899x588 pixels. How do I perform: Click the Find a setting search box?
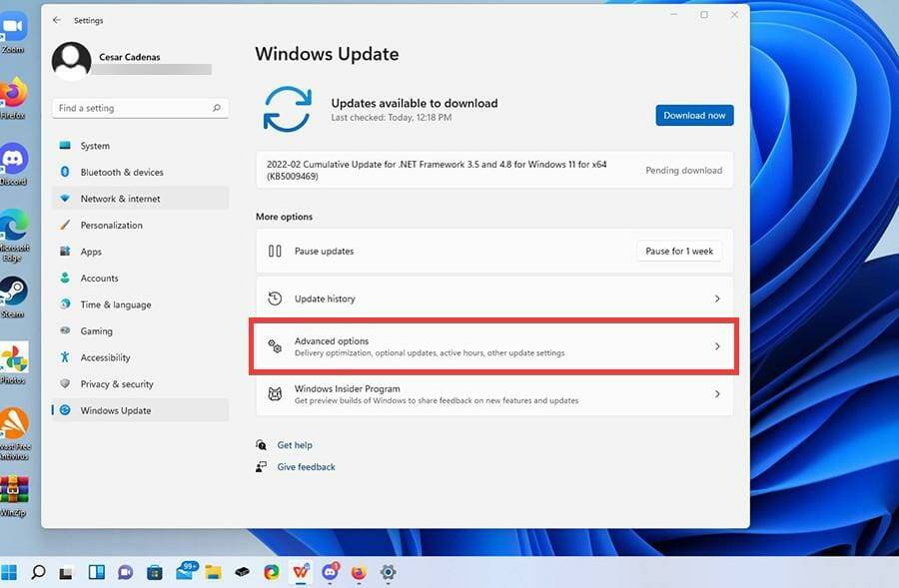point(140,107)
